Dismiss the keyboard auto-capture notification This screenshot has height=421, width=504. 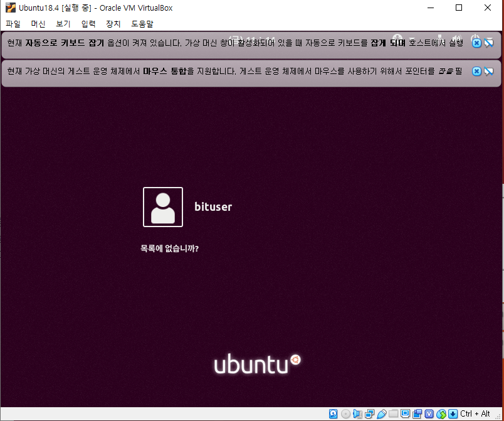pos(476,43)
